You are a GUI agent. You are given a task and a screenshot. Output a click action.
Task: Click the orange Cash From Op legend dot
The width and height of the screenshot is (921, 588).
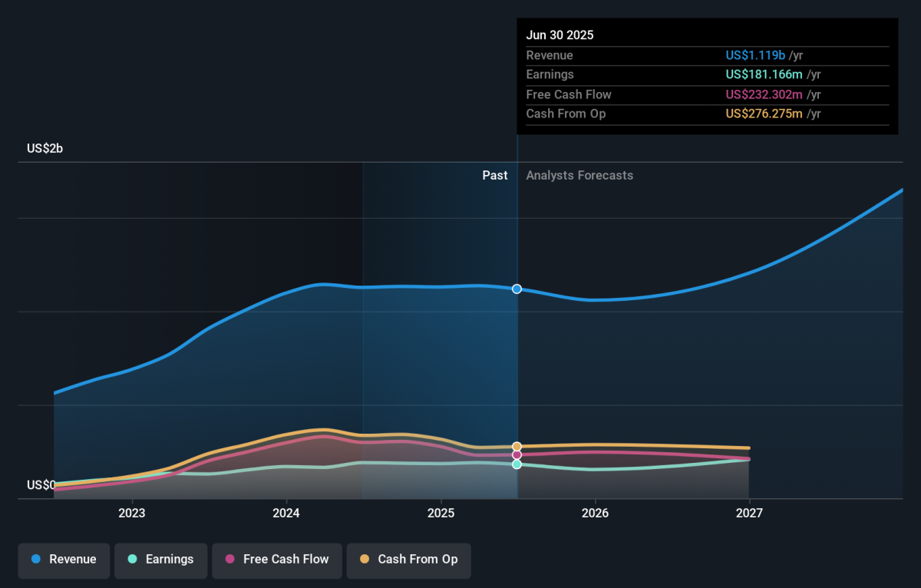tap(365, 559)
